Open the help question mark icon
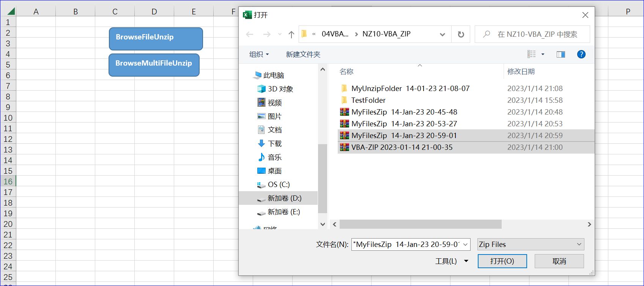This screenshot has width=644, height=286. [x=581, y=54]
